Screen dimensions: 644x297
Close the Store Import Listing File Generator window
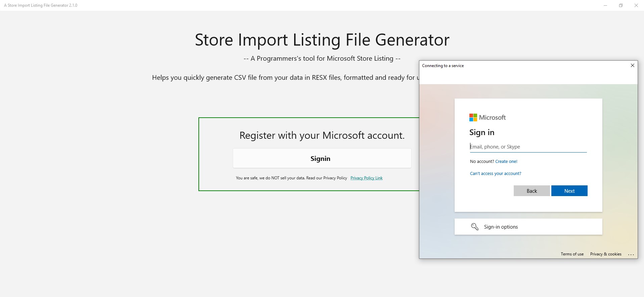click(636, 5)
